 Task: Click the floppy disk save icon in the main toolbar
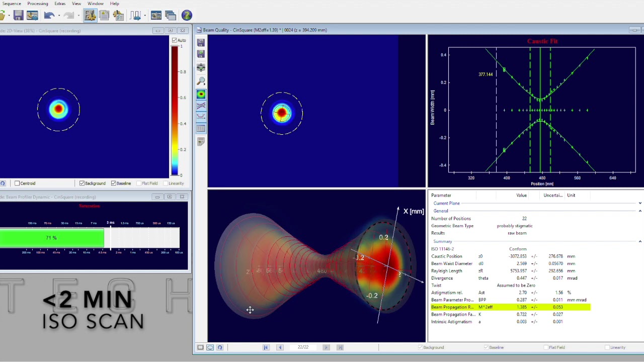pos(18,16)
